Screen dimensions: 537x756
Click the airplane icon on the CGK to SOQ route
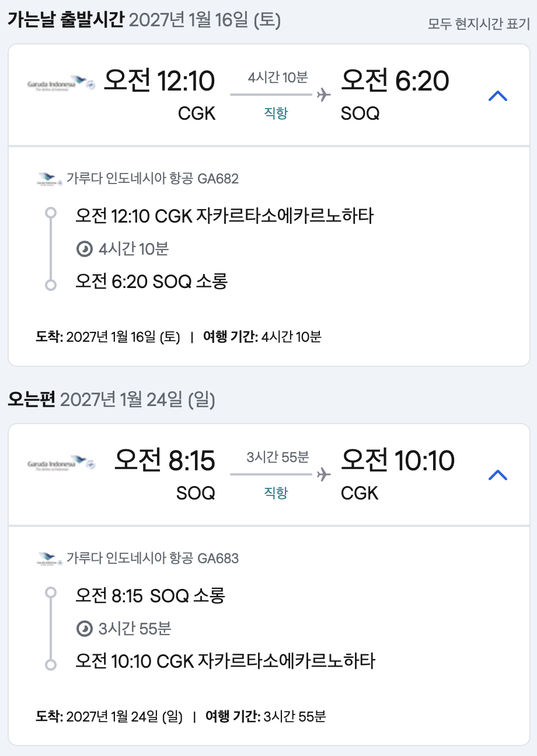click(323, 95)
